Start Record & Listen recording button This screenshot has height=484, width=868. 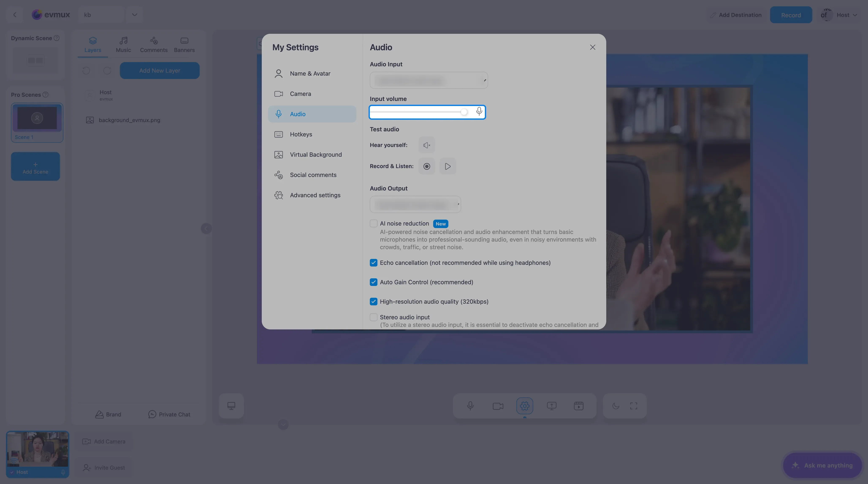tap(427, 166)
